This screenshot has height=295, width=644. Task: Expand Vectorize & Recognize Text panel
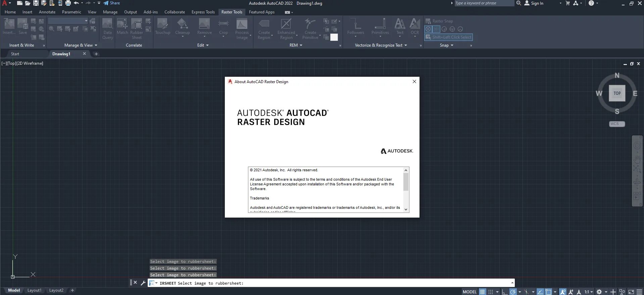381,45
